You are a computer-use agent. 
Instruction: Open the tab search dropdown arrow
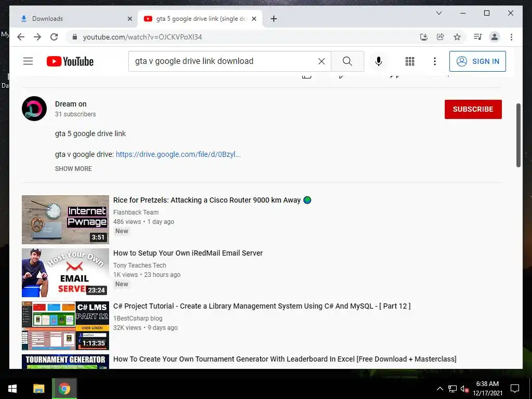tap(438, 13)
